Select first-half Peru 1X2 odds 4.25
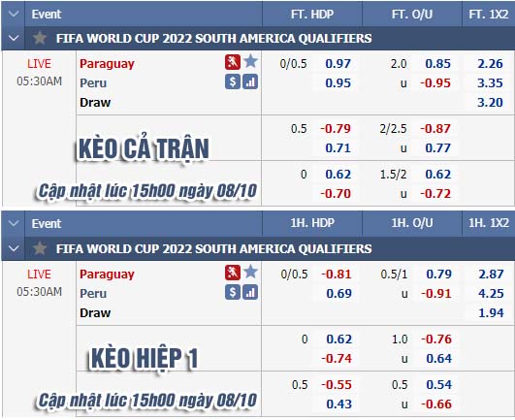The height and width of the screenshot is (420, 515). point(491,294)
